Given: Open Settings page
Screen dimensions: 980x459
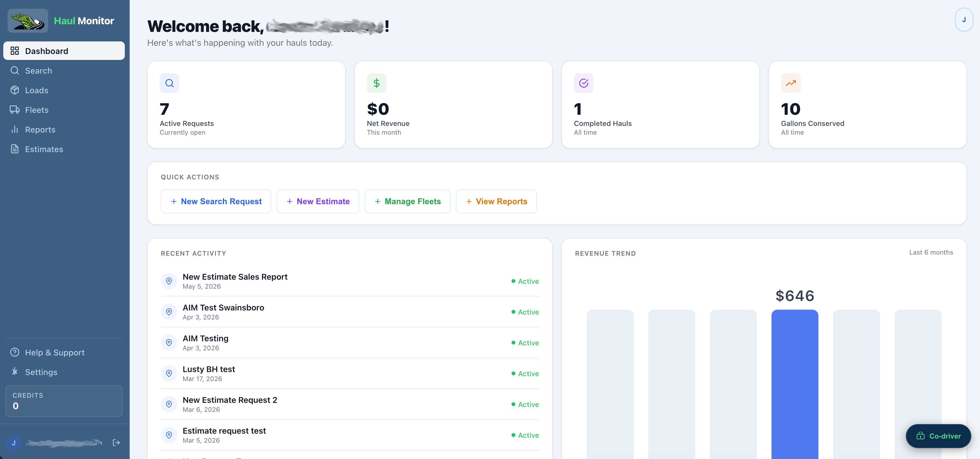Looking at the screenshot, I should tap(64, 372).
